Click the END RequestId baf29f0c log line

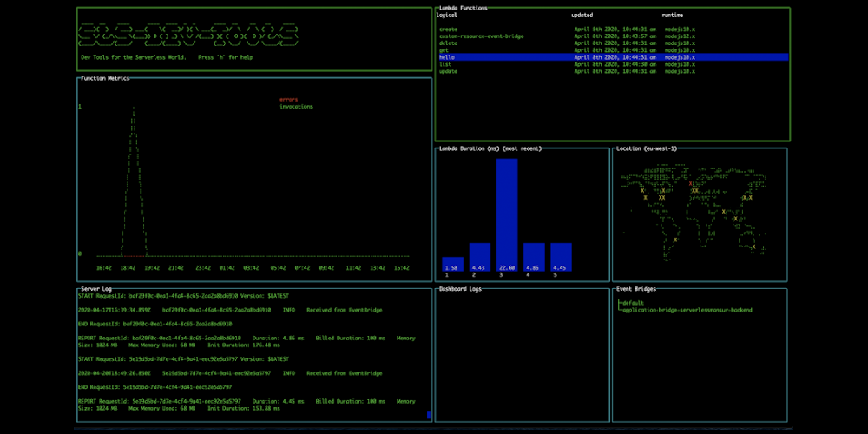155,325
